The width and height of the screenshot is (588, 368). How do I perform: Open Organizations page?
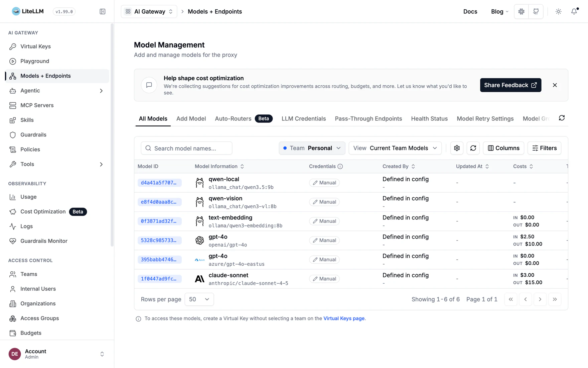click(57, 303)
